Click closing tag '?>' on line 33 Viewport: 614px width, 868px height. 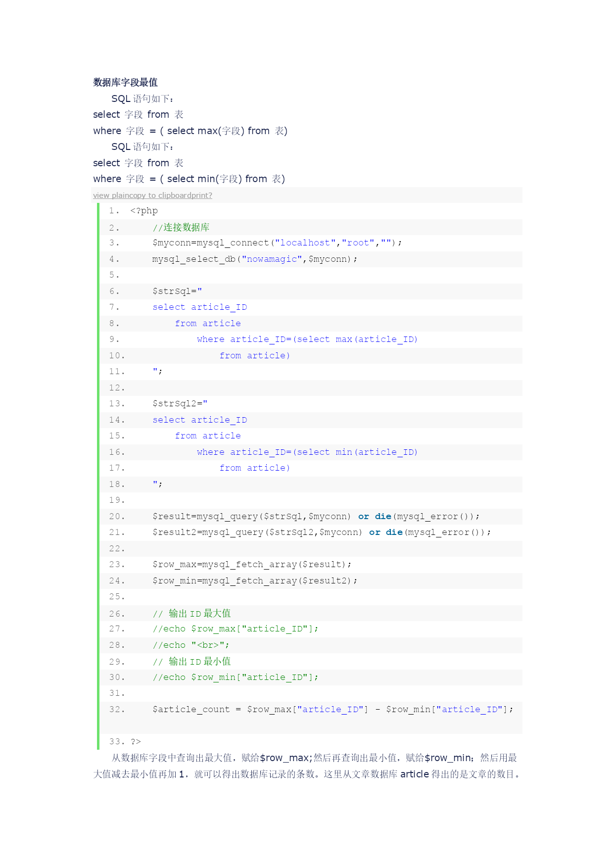[x=136, y=742]
